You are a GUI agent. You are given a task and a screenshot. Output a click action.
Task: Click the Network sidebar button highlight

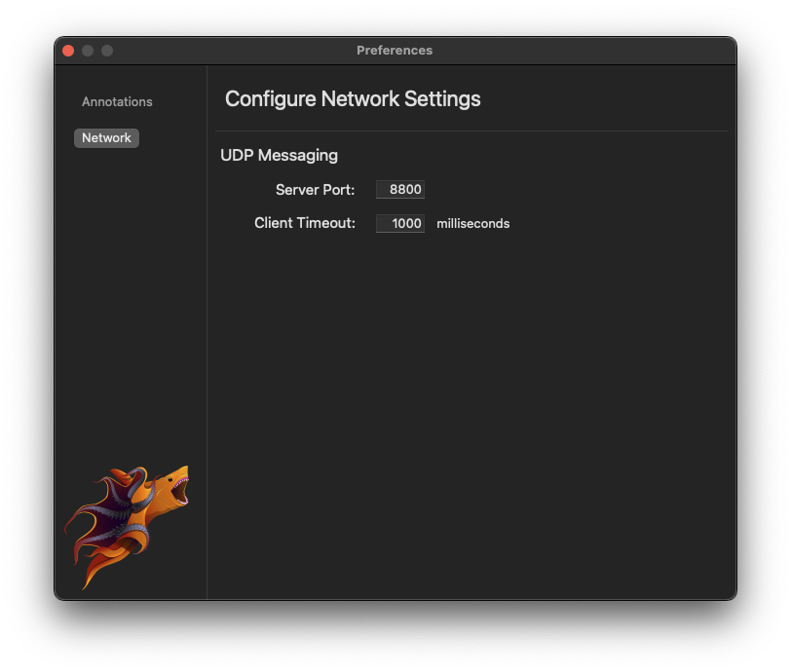(106, 137)
